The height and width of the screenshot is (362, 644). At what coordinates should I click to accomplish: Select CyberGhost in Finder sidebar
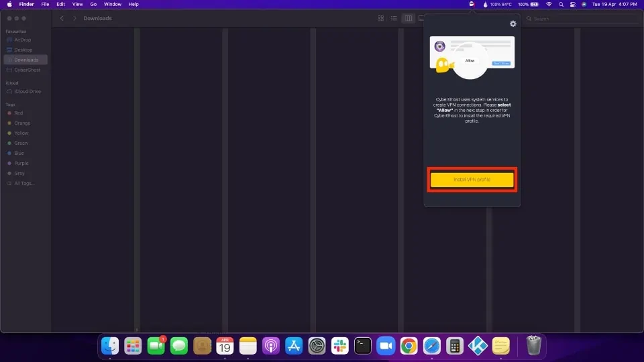[x=25, y=70]
